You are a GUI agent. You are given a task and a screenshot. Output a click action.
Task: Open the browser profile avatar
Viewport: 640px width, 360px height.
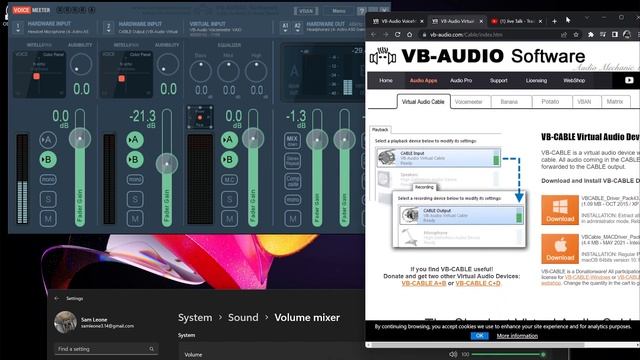[627, 35]
